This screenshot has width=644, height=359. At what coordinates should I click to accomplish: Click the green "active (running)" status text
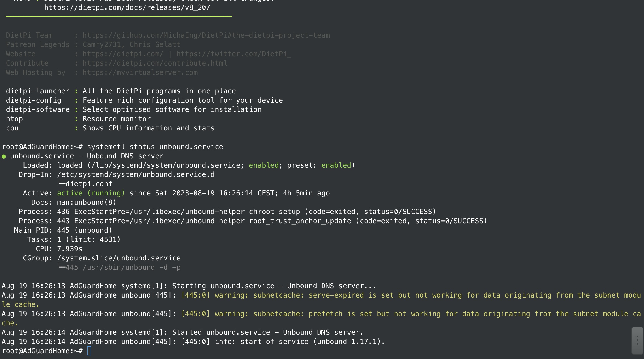coord(91,193)
